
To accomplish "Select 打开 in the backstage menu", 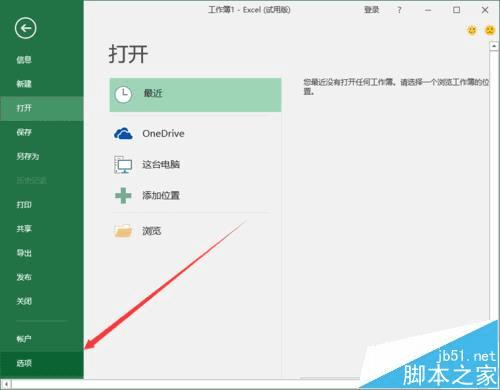I will 42,108.
